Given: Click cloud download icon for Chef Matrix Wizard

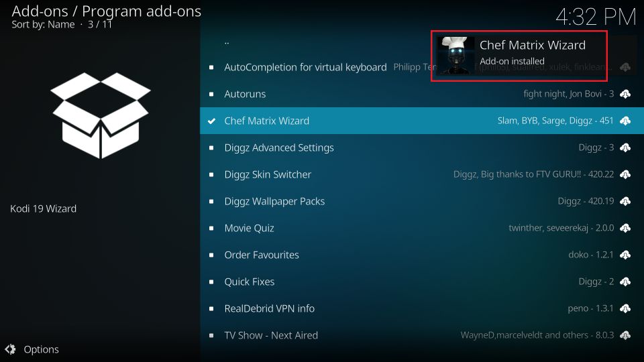Looking at the screenshot, I should pos(625,121).
